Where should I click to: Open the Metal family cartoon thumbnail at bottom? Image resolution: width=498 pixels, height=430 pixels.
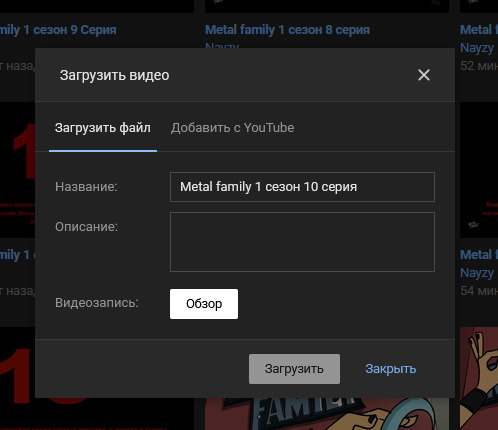pyautogui.click(x=327, y=414)
